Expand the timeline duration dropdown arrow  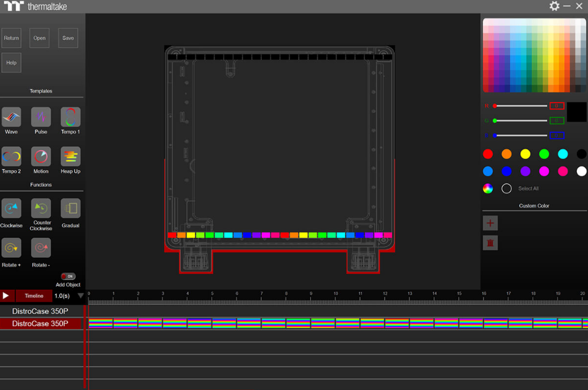click(x=80, y=296)
